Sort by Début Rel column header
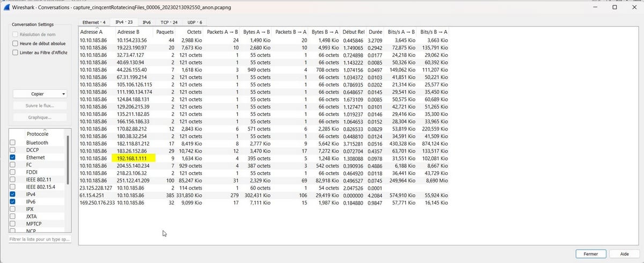Viewport: 644px width, 263px height. tap(354, 32)
